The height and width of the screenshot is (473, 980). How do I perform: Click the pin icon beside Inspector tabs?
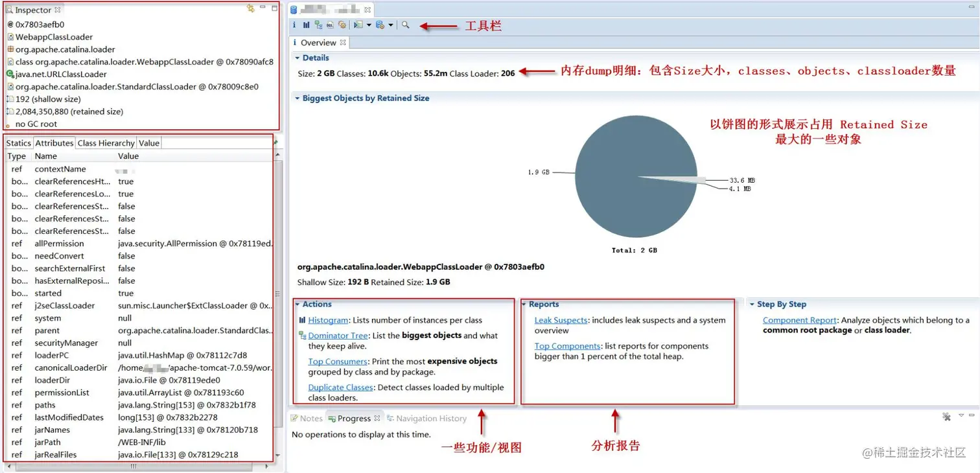point(275,143)
